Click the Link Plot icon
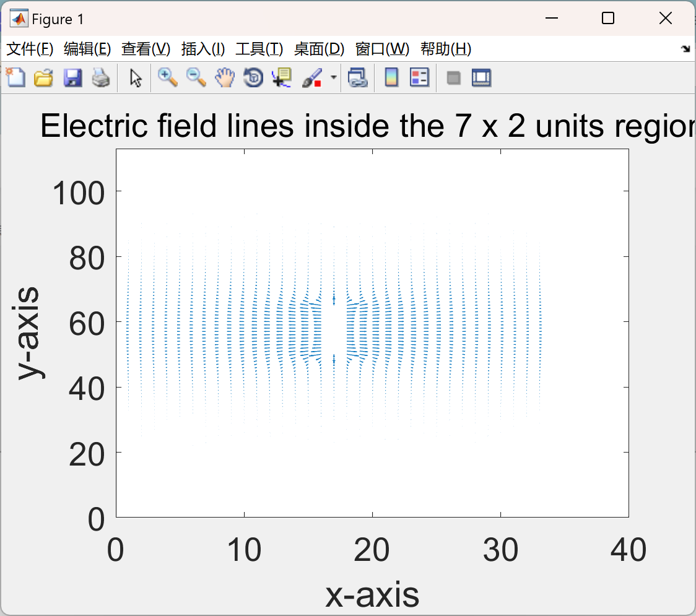The height and width of the screenshot is (616, 696). [x=358, y=77]
